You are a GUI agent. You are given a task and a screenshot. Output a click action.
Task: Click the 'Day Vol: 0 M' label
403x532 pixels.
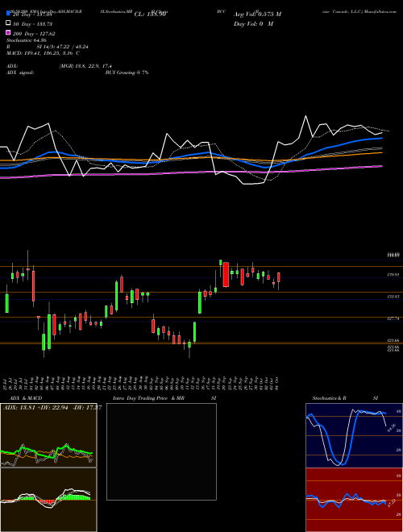(x=253, y=23)
